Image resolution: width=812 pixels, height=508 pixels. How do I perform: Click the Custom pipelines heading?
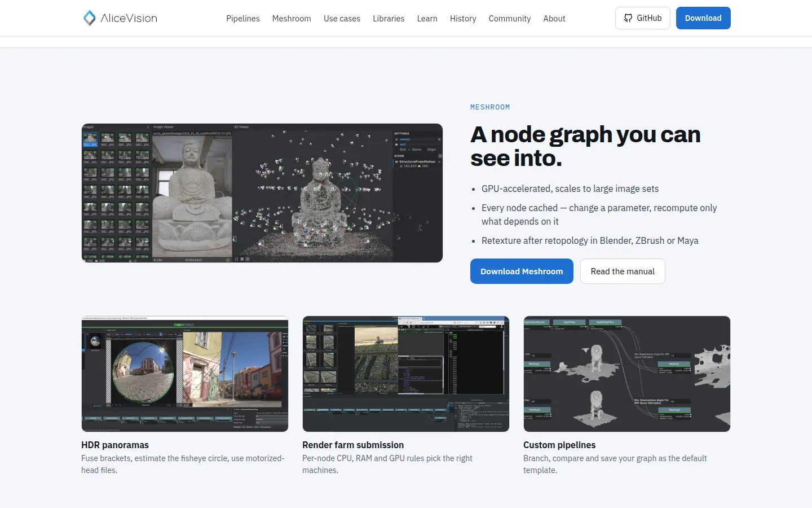pyautogui.click(x=559, y=445)
